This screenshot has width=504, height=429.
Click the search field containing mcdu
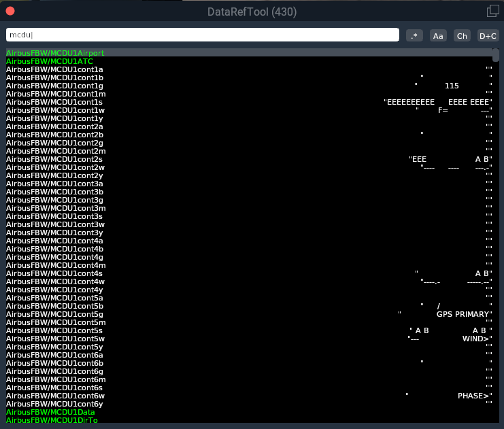(x=203, y=35)
